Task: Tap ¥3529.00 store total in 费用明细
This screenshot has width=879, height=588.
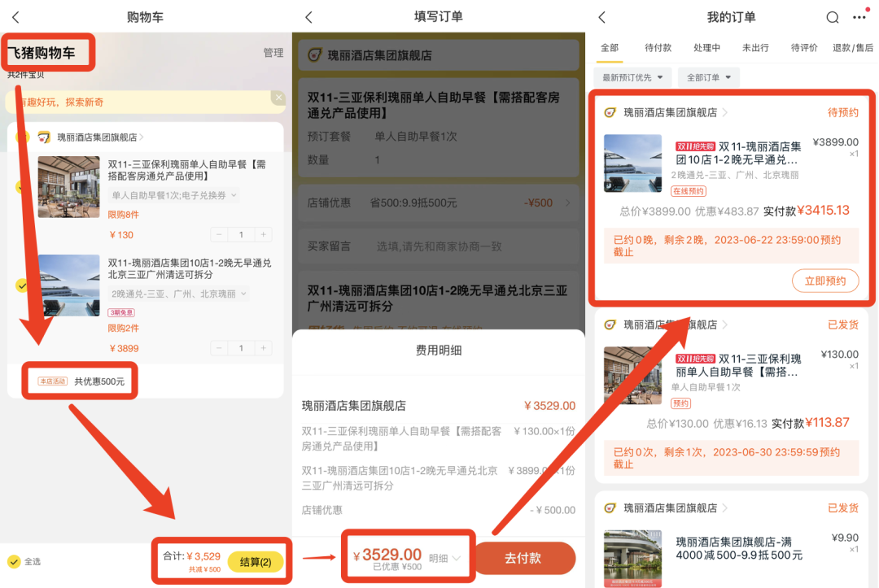Action: point(549,406)
